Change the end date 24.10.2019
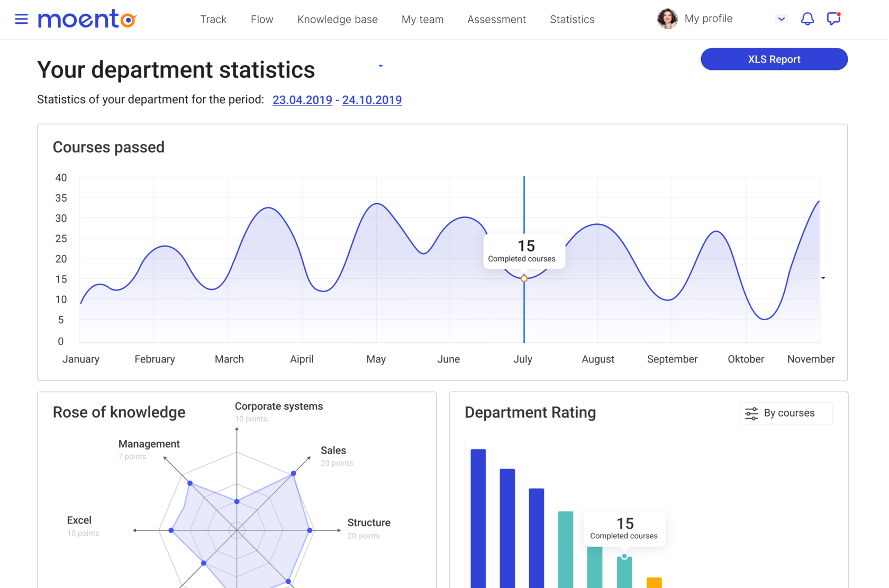The height and width of the screenshot is (588, 889). coord(372,100)
